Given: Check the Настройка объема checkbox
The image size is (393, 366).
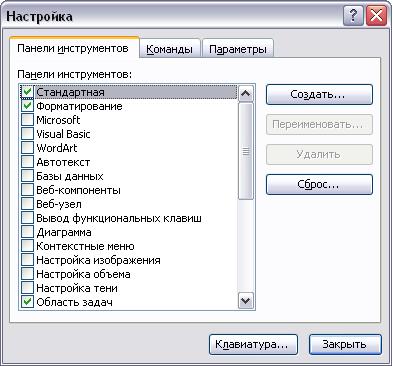Looking at the screenshot, I should (27, 274).
